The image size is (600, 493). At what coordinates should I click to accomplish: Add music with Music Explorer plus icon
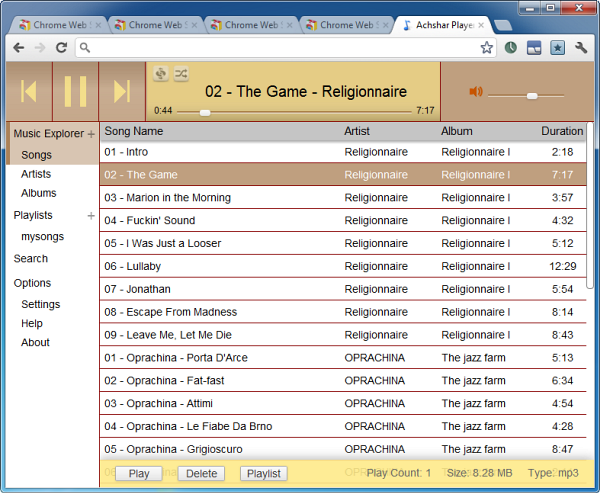[x=91, y=134]
